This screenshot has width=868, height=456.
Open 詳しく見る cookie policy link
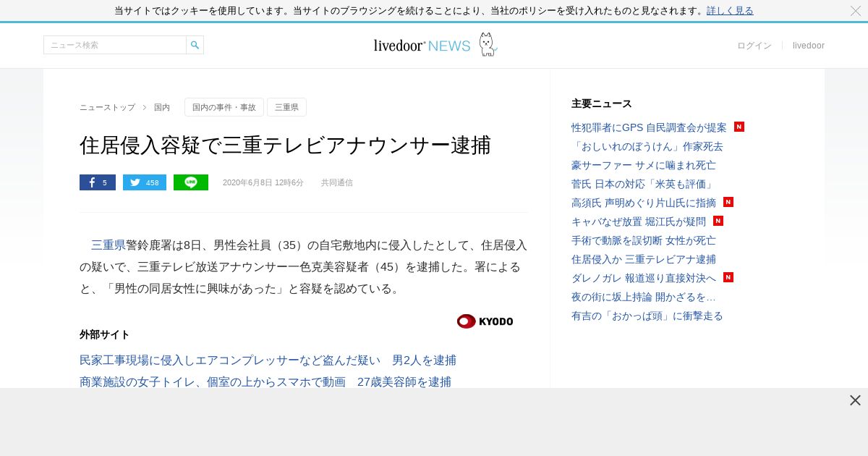pyautogui.click(x=730, y=11)
